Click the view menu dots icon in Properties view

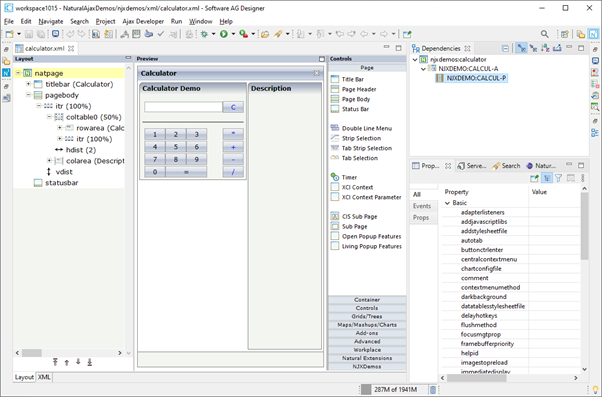[582, 178]
